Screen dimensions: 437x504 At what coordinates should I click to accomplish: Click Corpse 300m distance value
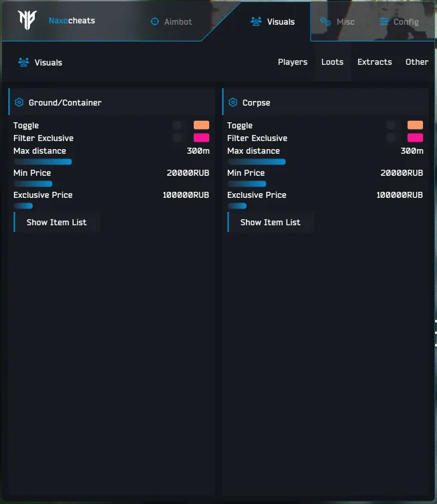(412, 151)
